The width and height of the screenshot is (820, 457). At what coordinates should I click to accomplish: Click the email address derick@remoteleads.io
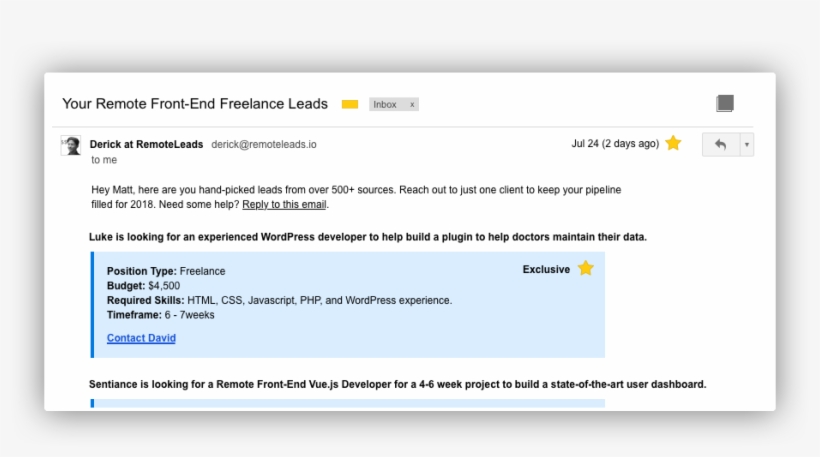click(264, 144)
